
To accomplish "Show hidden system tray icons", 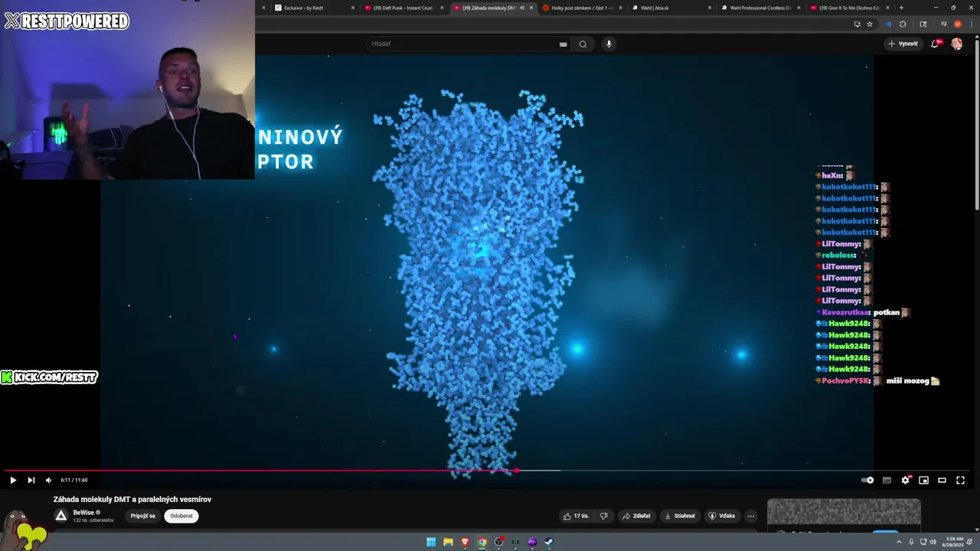I will (x=899, y=542).
